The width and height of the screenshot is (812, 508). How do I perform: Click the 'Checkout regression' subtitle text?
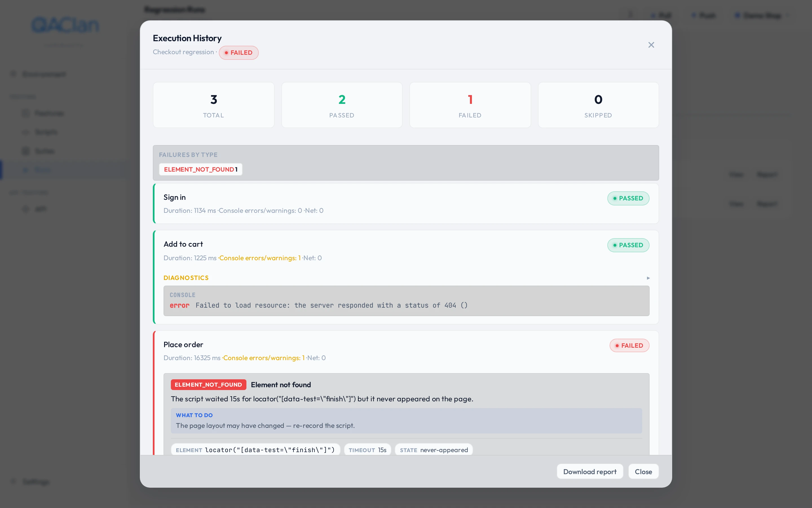[x=183, y=52]
